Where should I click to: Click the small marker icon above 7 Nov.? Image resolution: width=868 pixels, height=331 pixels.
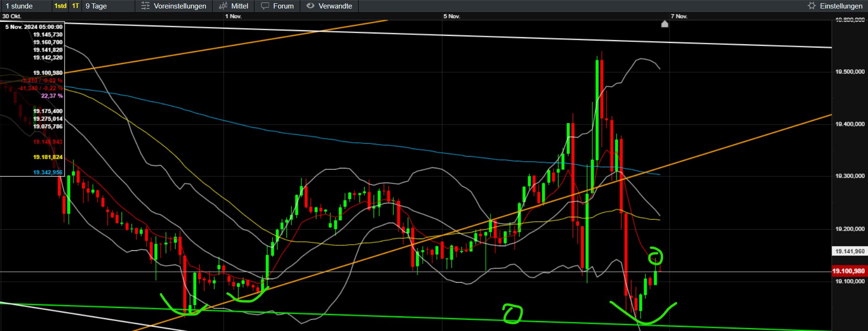(x=664, y=24)
